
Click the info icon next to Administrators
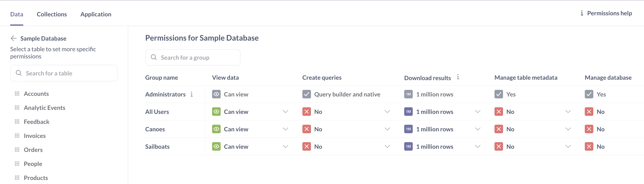(191, 94)
